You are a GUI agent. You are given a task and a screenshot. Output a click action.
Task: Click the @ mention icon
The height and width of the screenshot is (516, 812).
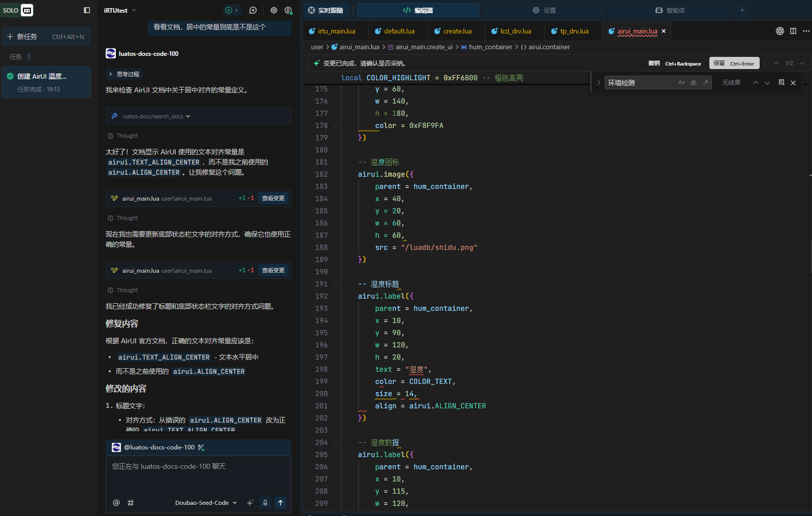tap(116, 503)
